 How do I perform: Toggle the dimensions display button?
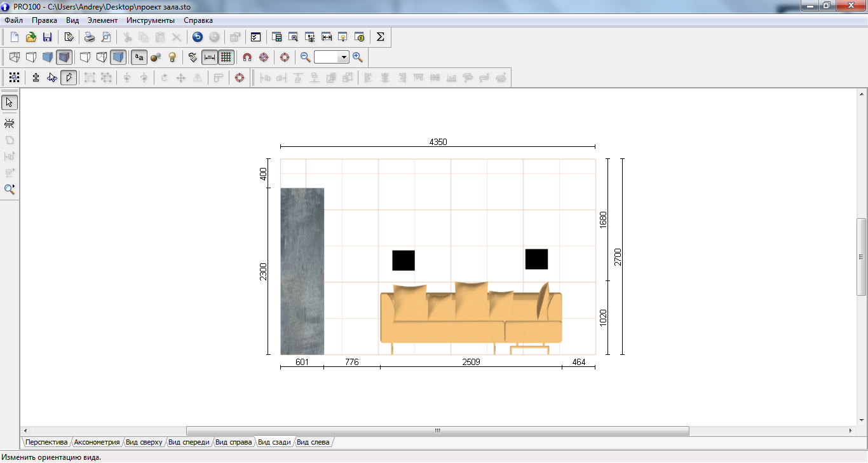[x=210, y=57]
